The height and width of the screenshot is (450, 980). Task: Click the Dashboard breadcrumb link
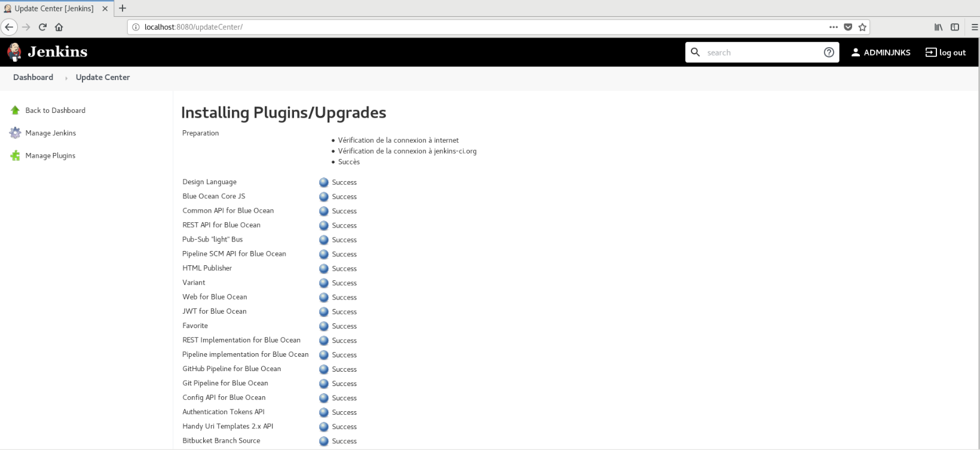(33, 77)
